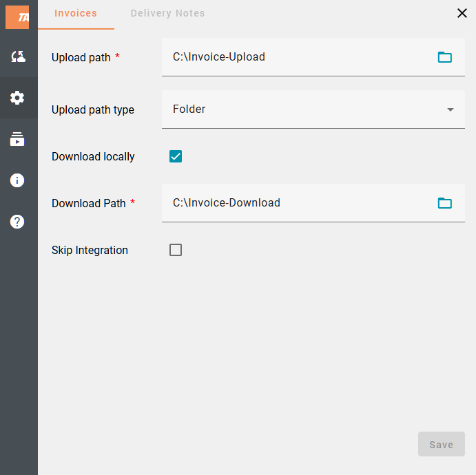Expand the Upload path type dropdown arrow
The width and height of the screenshot is (476, 475).
point(451,109)
